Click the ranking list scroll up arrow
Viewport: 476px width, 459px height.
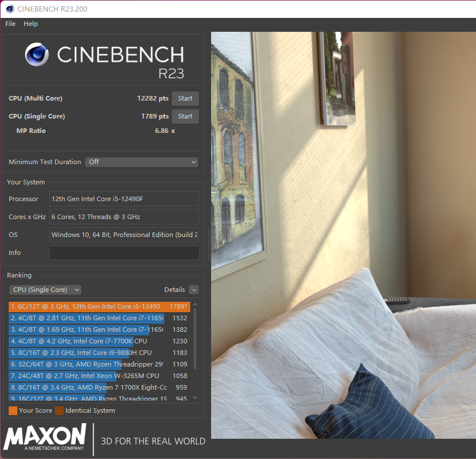click(195, 304)
